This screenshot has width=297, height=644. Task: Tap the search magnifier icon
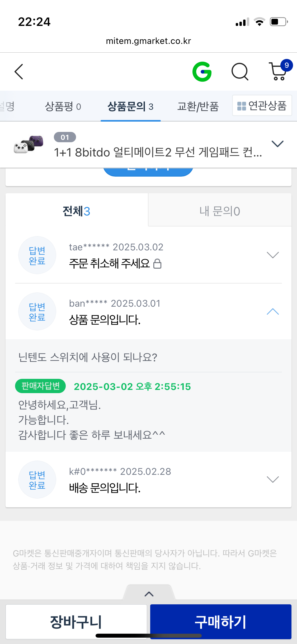point(240,72)
